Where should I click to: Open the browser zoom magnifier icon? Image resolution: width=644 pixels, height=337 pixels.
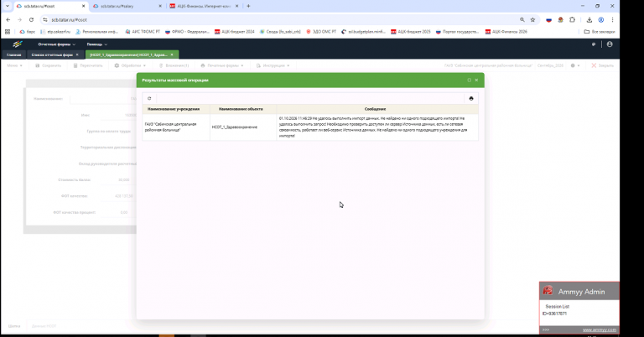522,20
